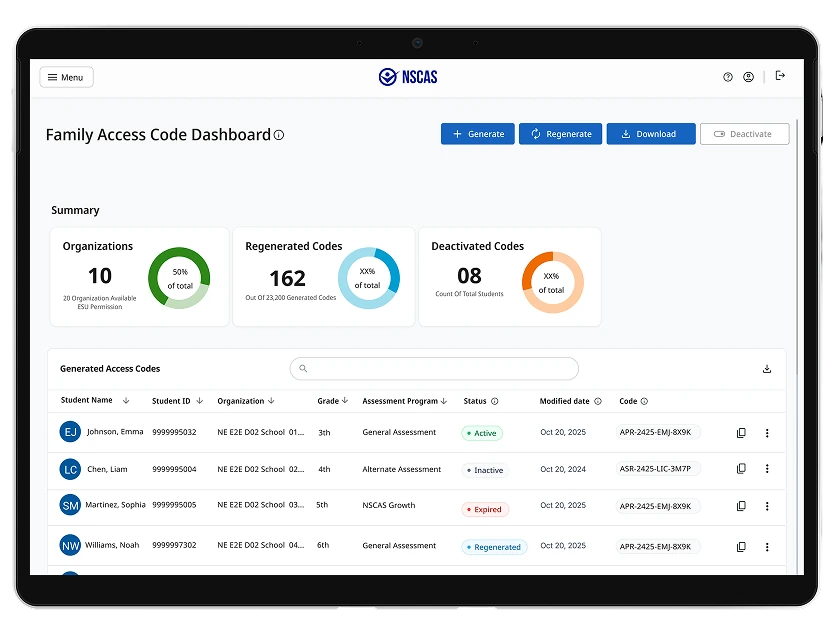The height and width of the screenshot is (617, 823).
Task: Click the blue Regenerated Codes donut chart
Action: point(368,278)
